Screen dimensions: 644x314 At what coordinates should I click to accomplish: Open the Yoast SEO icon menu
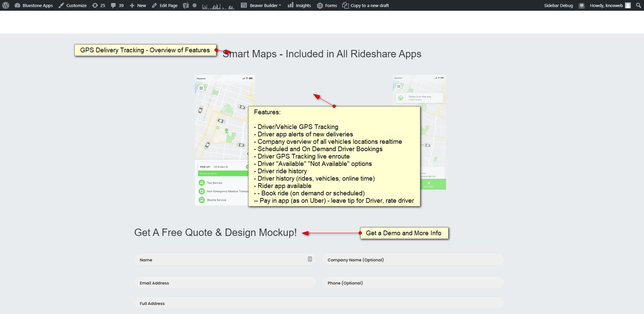(186, 5)
